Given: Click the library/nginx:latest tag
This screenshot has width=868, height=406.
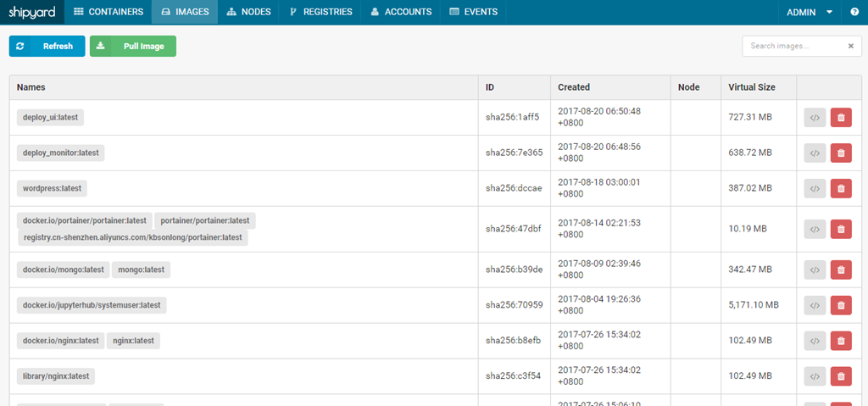Looking at the screenshot, I should point(56,376).
